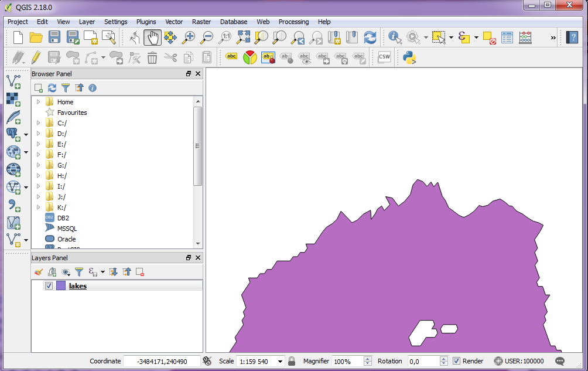Click the CSW metadata search icon
This screenshot has width=588, height=371.
[384, 57]
